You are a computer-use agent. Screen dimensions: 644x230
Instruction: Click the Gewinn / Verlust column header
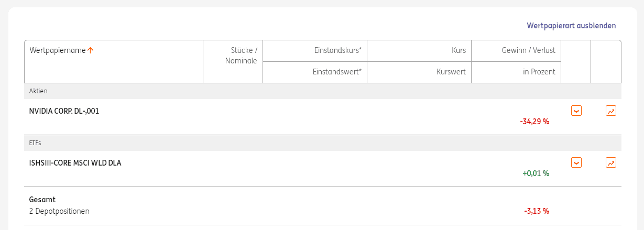click(531, 50)
